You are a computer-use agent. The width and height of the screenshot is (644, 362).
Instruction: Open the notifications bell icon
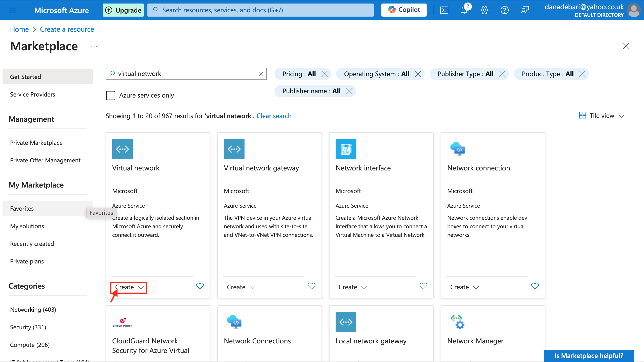click(464, 10)
